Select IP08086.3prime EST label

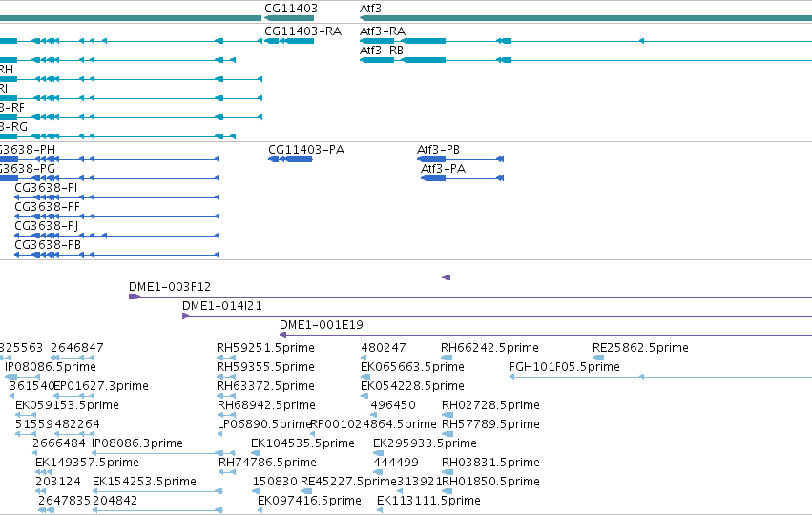136,443
